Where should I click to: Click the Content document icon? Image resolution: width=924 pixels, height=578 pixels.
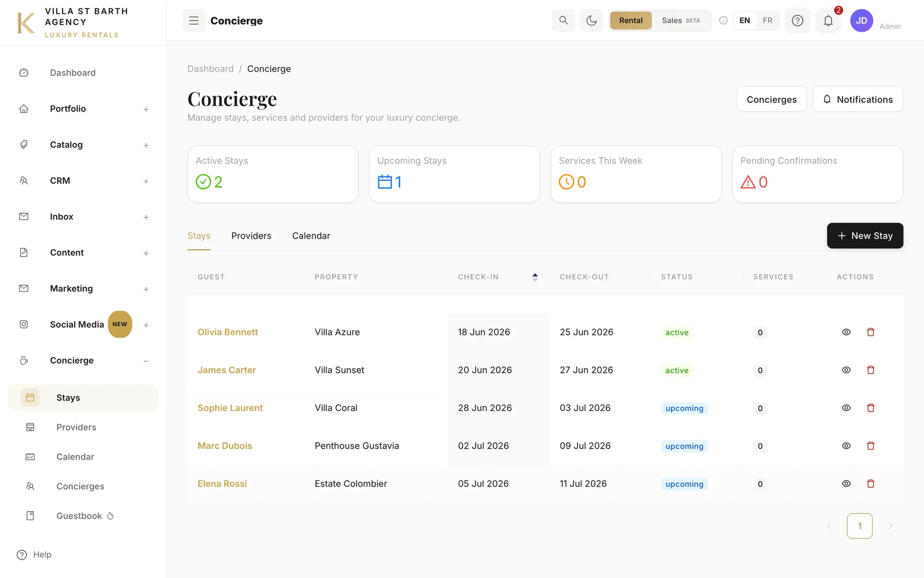[24, 253]
